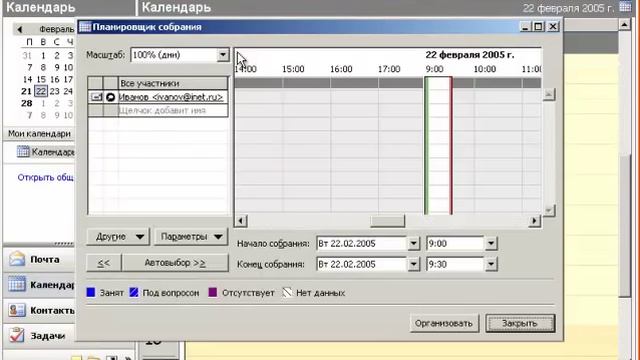Maximize the Планировщик собрания dialog

coord(538,27)
